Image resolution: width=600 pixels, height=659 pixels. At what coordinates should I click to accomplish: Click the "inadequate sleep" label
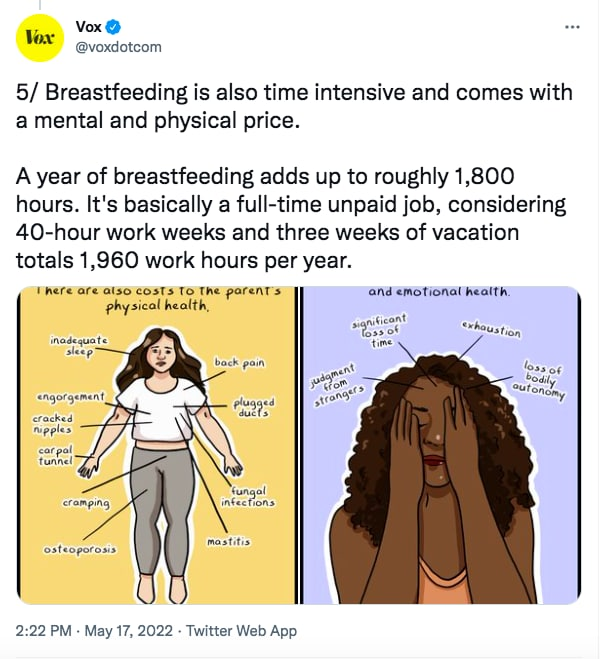(75, 346)
